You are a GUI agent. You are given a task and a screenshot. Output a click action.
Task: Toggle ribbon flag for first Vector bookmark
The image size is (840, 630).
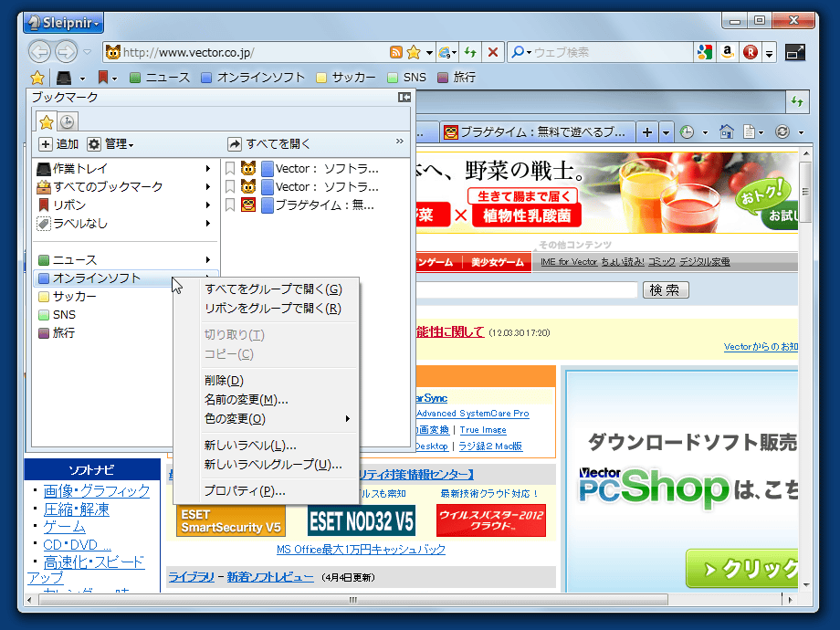[x=230, y=168]
